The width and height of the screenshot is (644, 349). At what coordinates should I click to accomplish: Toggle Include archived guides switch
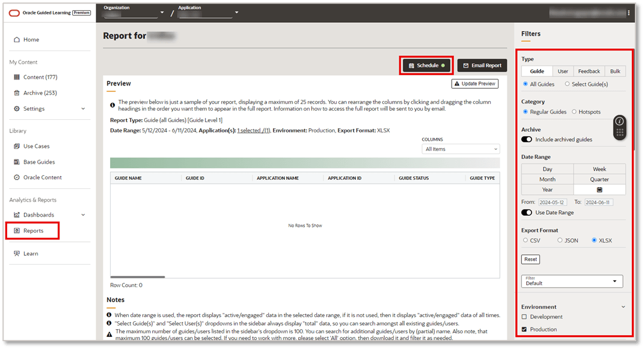[x=527, y=140]
